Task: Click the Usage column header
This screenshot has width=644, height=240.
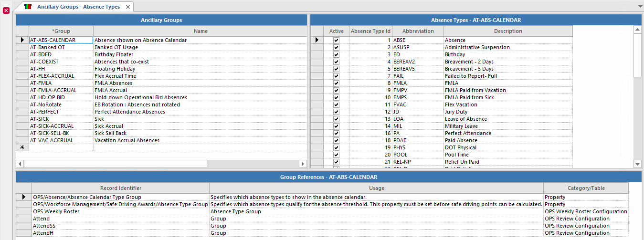Action: 377,188
